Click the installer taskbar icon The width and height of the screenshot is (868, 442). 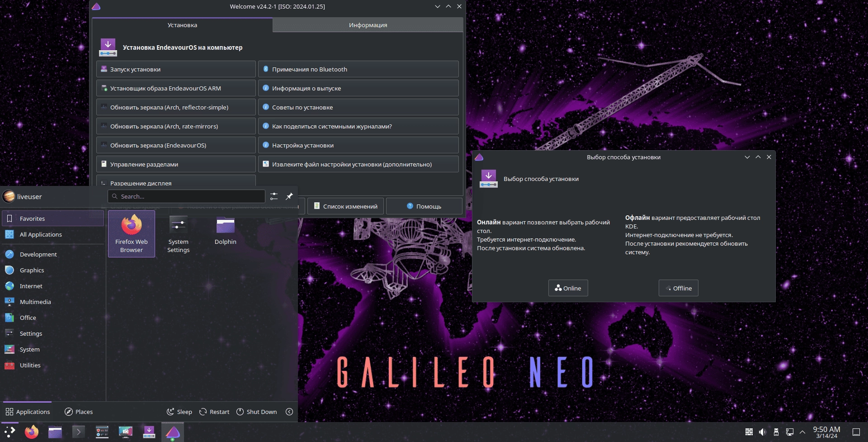tap(149, 432)
